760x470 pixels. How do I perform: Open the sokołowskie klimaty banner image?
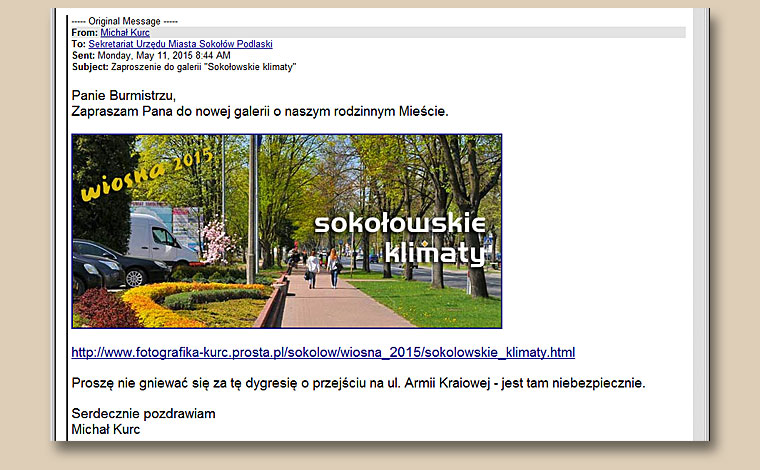point(286,231)
